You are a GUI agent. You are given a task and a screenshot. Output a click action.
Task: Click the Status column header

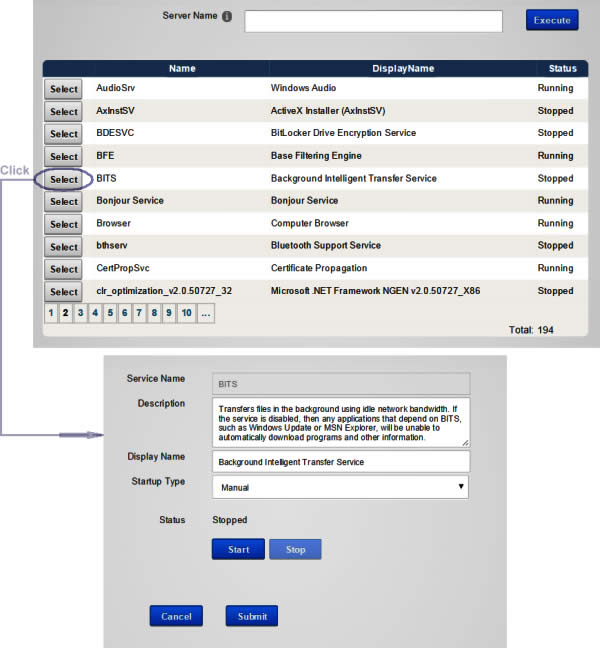click(562, 69)
